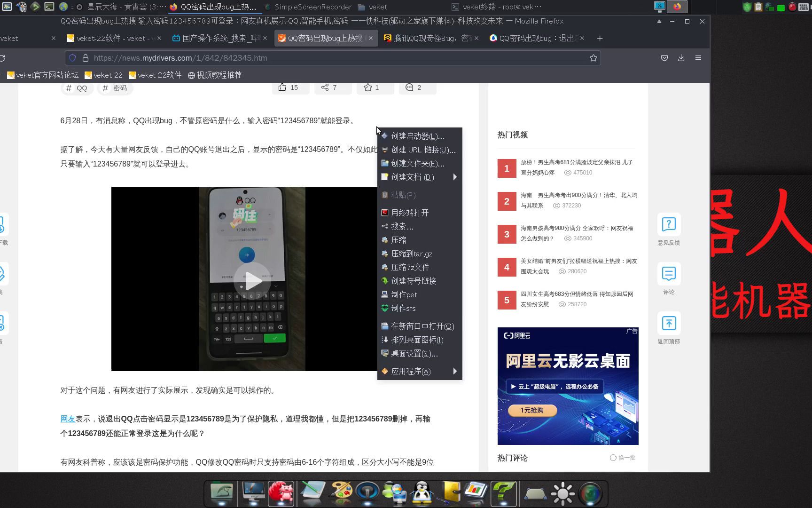Click the 评论 comment sidebar icon

(669, 274)
